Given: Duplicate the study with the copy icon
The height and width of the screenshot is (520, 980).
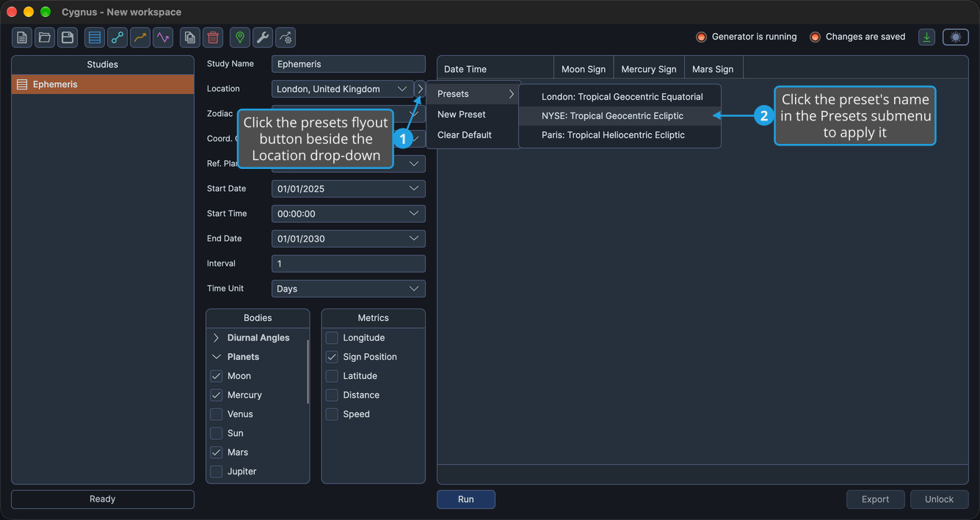Looking at the screenshot, I should 190,37.
